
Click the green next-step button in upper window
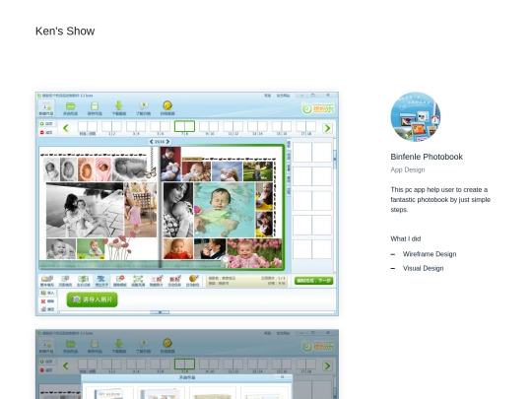[x=314, y=281]
